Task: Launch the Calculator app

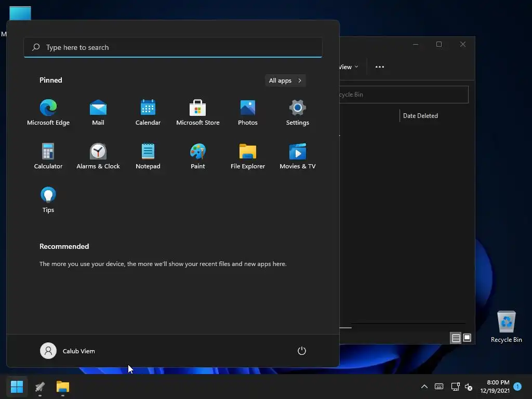Action: coord(48,156)
